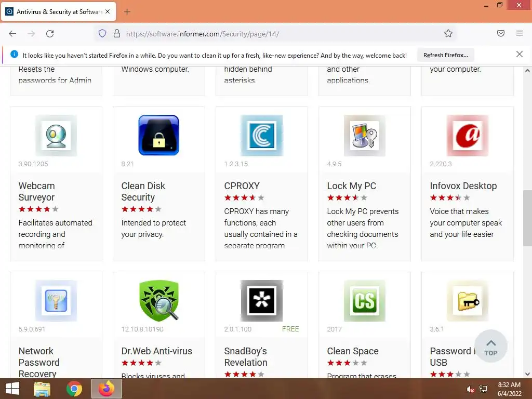Select the Antivirus & Security browser tab
The width and height of the screenshot is (532, 399).
[x=58, y=11]
